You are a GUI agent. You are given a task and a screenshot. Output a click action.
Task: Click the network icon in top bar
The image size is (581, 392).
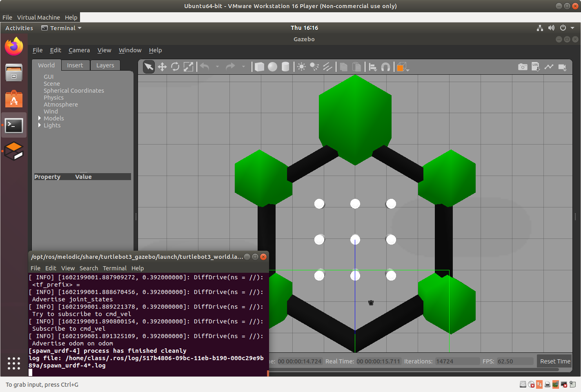coord(540,28)
